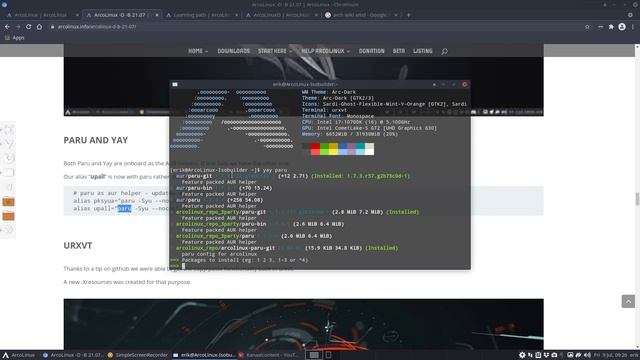Select the second workspace switcher box
The width and height of the screenshot is (640, 360).
[328, 355]
